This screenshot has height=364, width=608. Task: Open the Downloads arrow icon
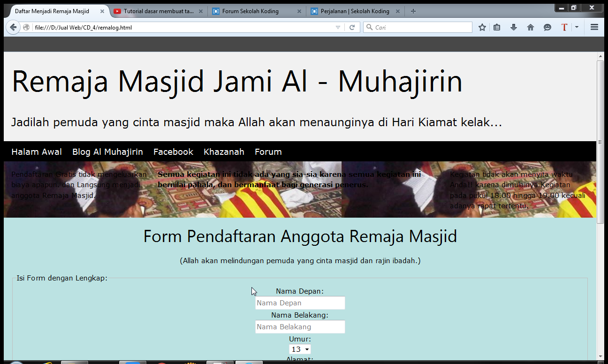[x=514, y=27]
